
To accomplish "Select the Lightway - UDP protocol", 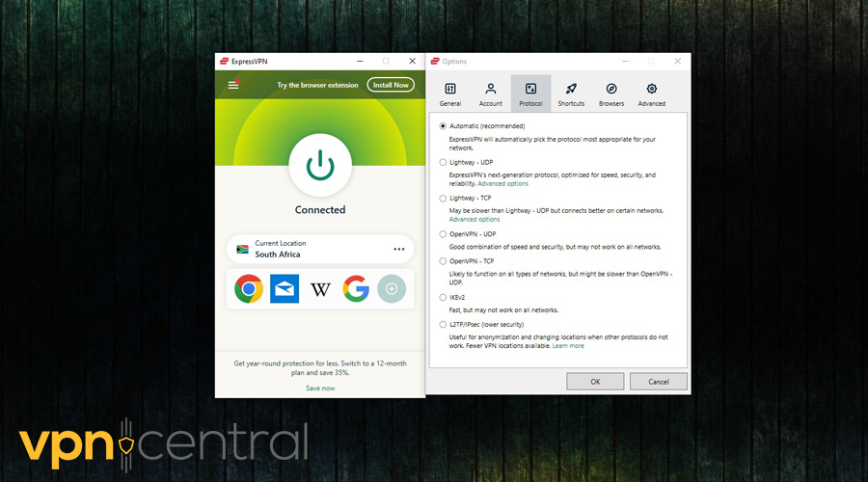I will [x=443, y=162].
